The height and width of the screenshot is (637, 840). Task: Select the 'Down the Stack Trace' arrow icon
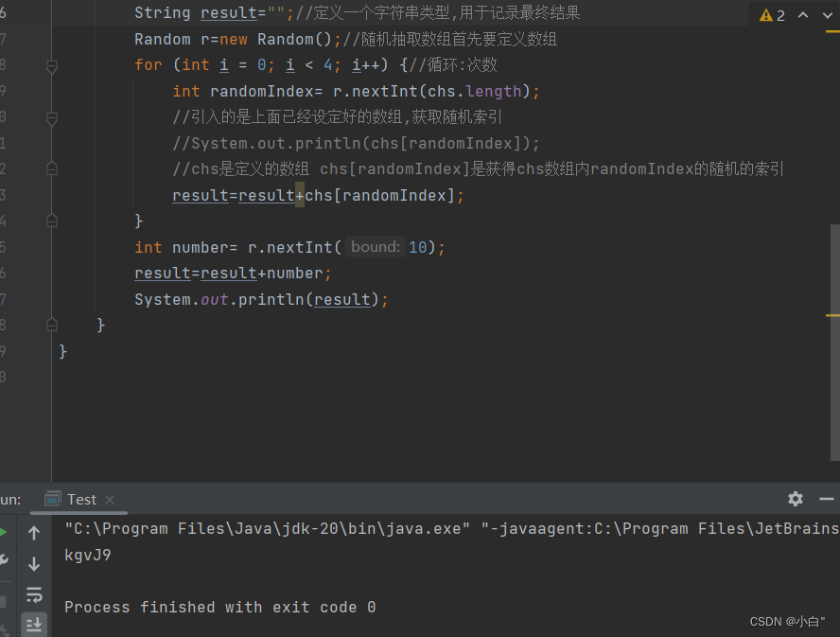coord(34,560)
